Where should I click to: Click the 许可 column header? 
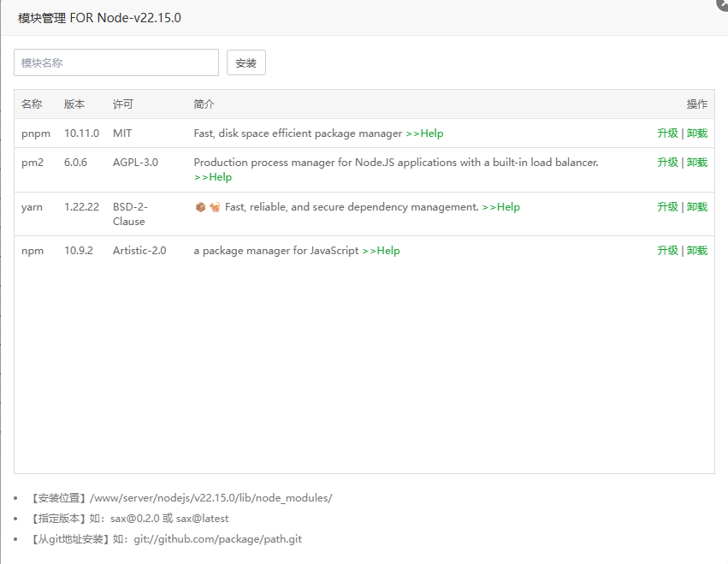point(123,104)
